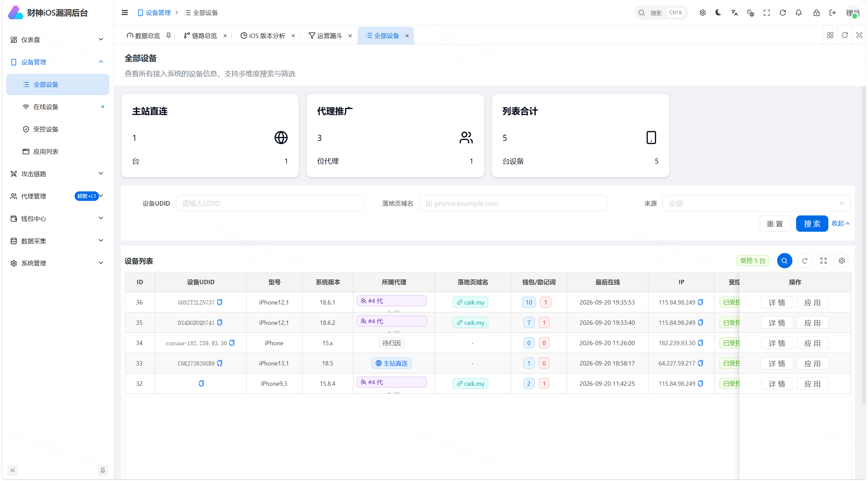The width and height of the screenshot is (868, 481).
Task: Click the blue search icon in device list
Action: click(784, 261)
